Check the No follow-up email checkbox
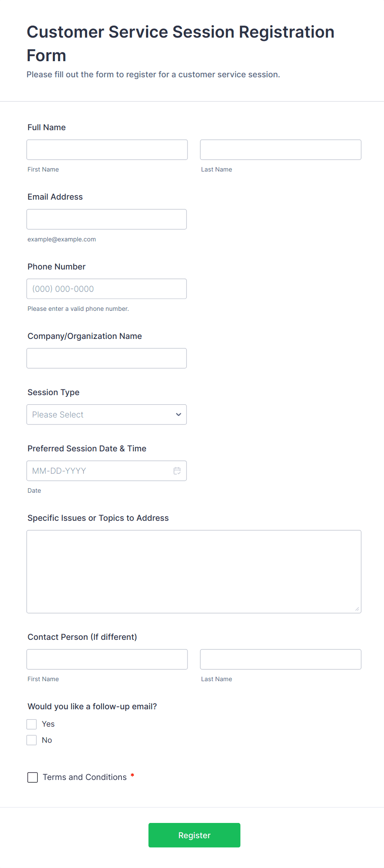Viewport: 384px width, 868px height. point(32,740)
